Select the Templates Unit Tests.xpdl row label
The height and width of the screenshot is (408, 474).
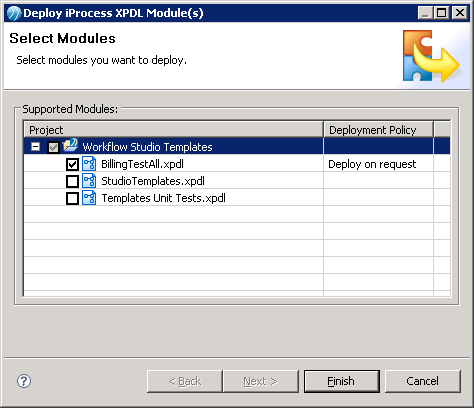coord(163,198)
